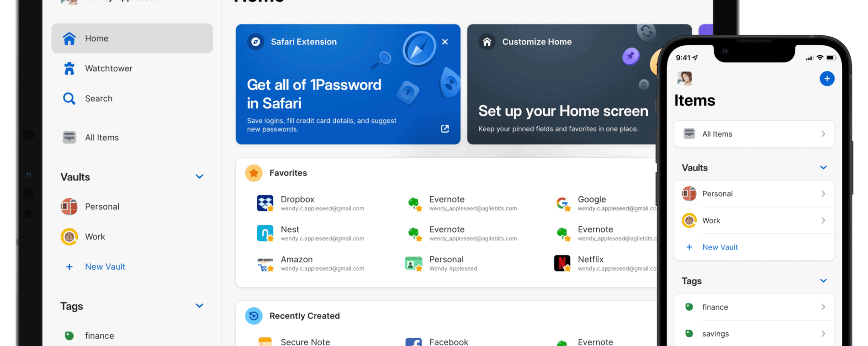This screenshot has width=868, height=346.
Task: Open Facebook under Recently Created
Action: pos(437,342)
